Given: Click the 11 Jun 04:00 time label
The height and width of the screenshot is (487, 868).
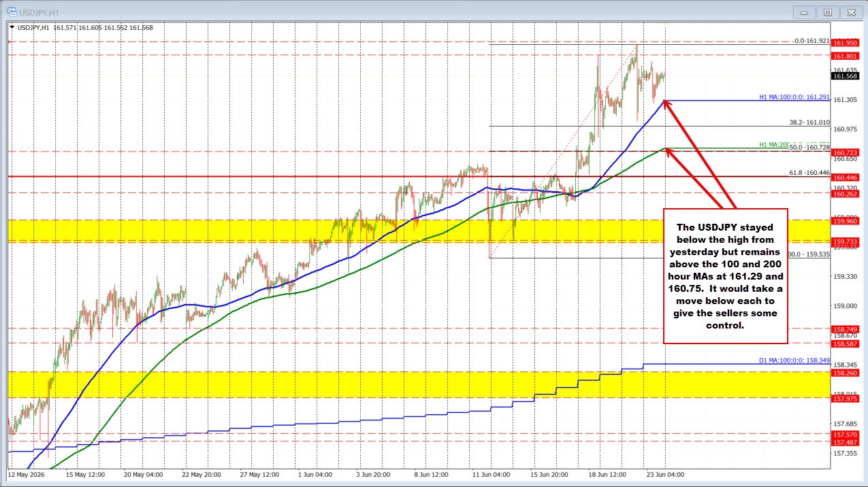Looking at the screenshot, I should pyautogui.click(x=492, y=474).
